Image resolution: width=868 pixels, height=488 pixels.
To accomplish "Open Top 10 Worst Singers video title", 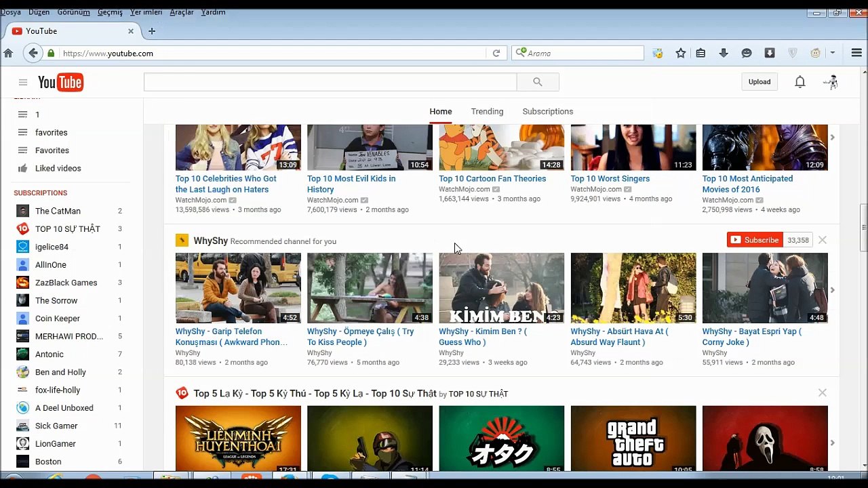I will click(x=610, y=179).
